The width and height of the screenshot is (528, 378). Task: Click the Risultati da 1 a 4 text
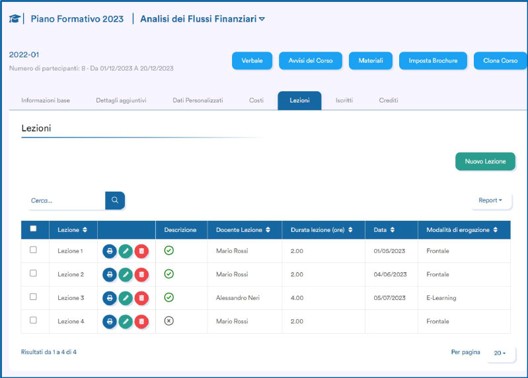pos(48,352)
